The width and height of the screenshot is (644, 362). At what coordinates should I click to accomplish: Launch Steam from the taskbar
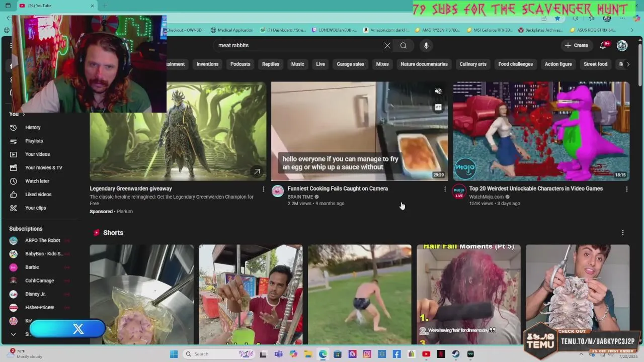click(x=456, y=354)
